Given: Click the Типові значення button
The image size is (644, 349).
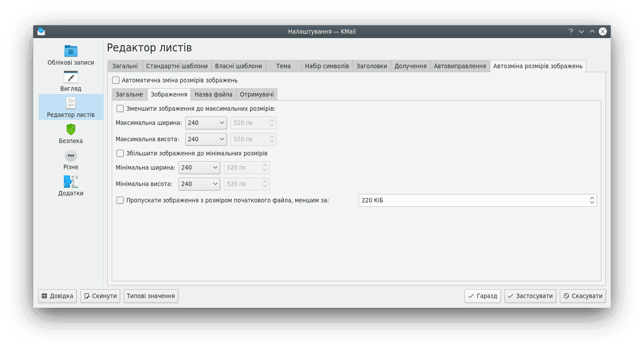Looking at the screenshot, I should point(151,296).
